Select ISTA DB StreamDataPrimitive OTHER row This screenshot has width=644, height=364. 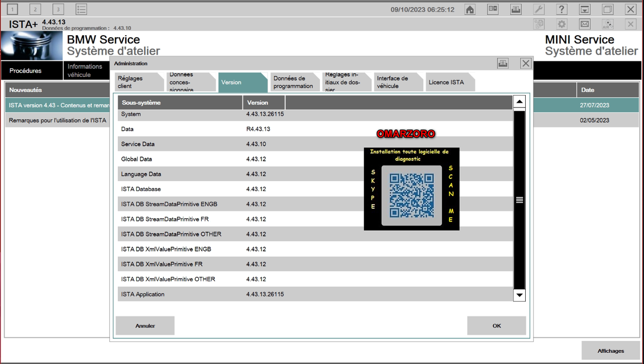point(315,234)
